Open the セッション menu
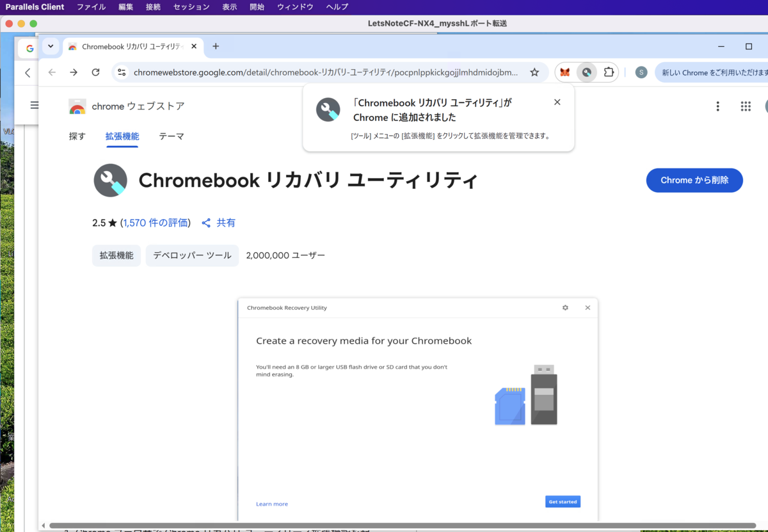The width and height of the screenshot is (768, 532). coord(191,7)
